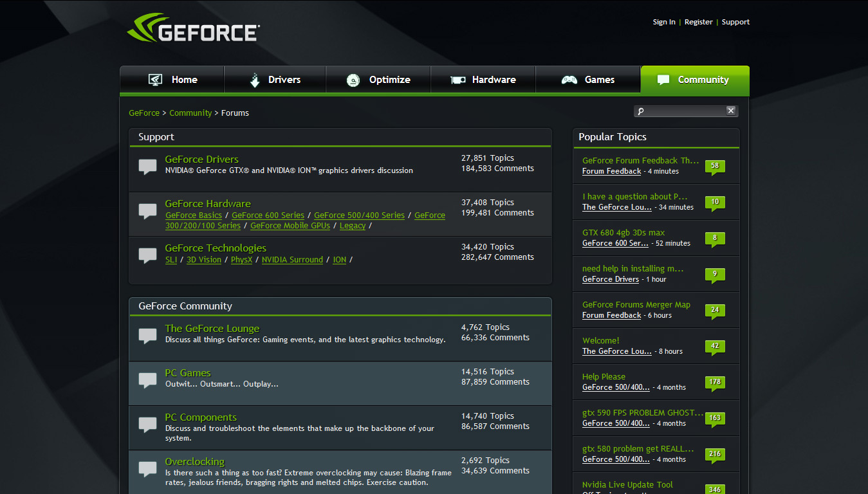Click the GeForce Hardware forum bubble icon
This screenshot has height=494, width=868.
tap(148, 211)
